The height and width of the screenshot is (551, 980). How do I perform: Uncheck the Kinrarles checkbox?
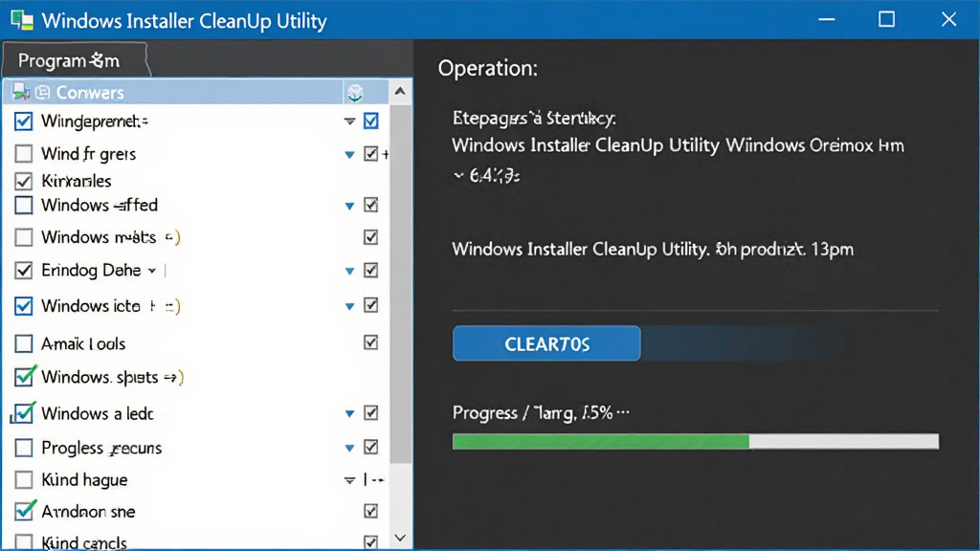click(x=24, y=181)
